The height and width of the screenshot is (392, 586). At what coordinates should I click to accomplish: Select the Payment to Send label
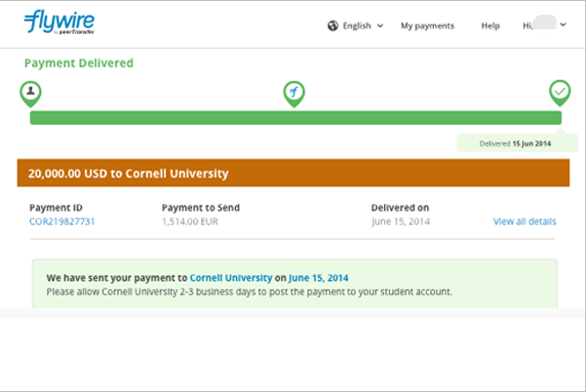[x=201, y=208]
